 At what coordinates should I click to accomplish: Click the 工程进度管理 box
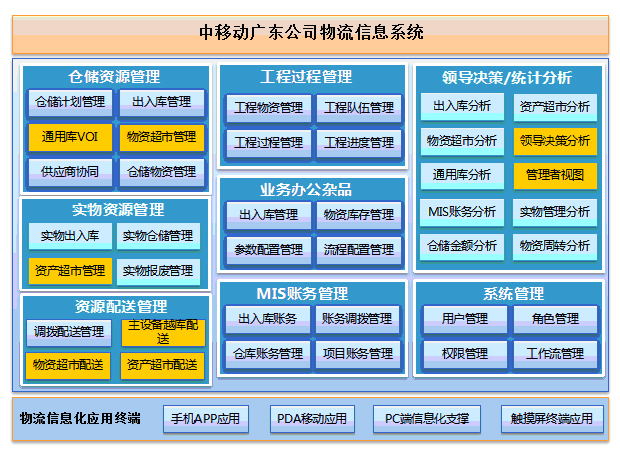(x=358, y=143)
